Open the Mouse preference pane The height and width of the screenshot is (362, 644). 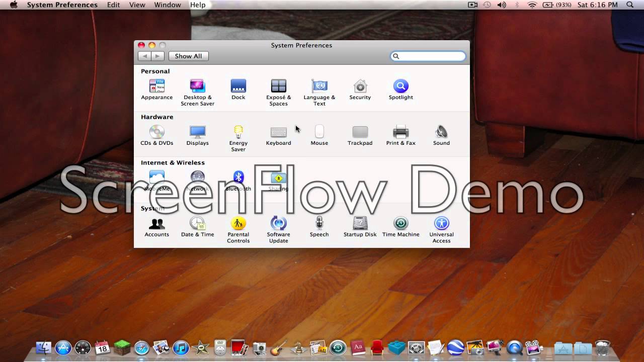tap(319, 136)
